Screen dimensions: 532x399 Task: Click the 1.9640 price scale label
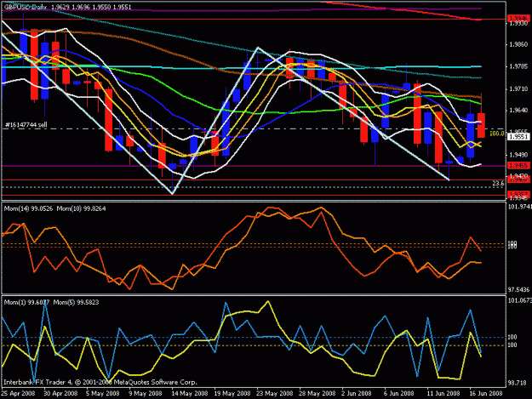click(518, 111)
